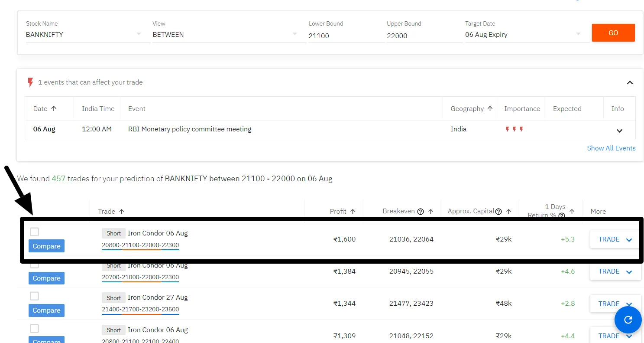
Task: Click the blue circular refresh icon
Action: pyautogui.click(x=628, y=320)
